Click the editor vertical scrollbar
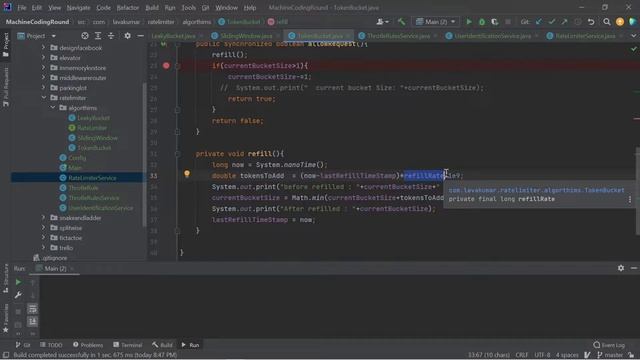 tap(637, 191)
